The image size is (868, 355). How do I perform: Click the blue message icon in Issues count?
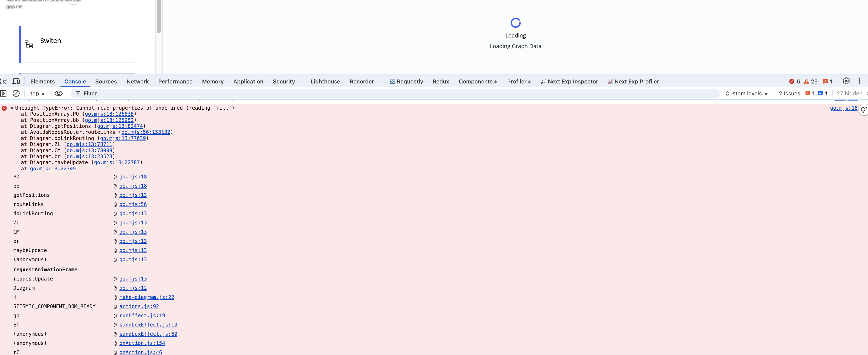pos(820,93)
